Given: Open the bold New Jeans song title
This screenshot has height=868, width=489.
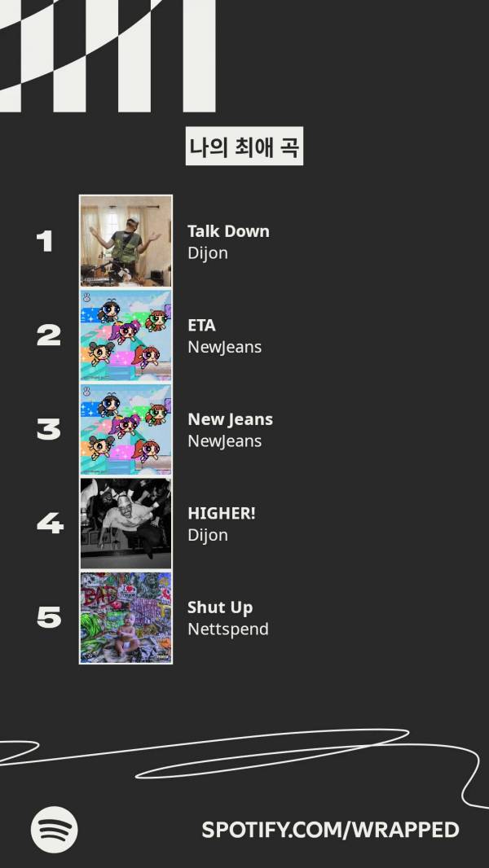Looking at the screenshot, I should pyautogui.click(x=230, y=419).
